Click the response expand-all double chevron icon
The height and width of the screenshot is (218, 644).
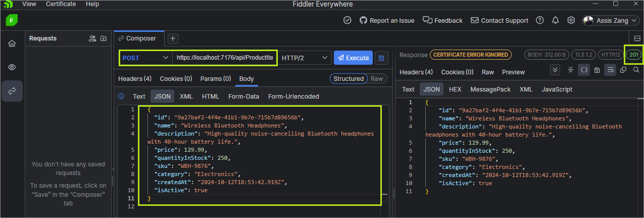click(555, 70)
